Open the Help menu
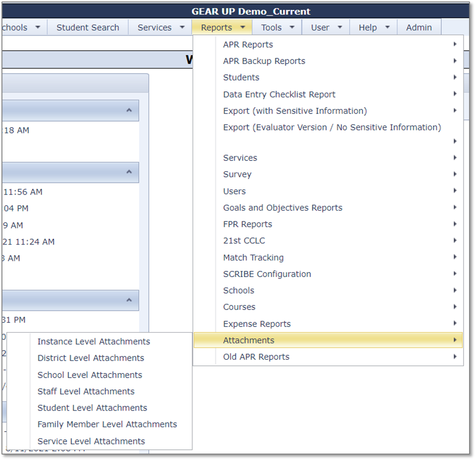This screenshot has height=460, width=476. click(374, 27)
